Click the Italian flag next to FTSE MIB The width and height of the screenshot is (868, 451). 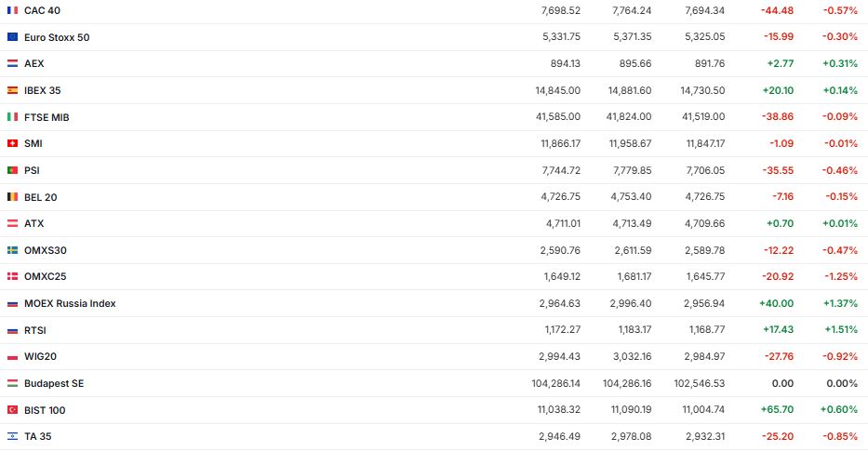12,117
